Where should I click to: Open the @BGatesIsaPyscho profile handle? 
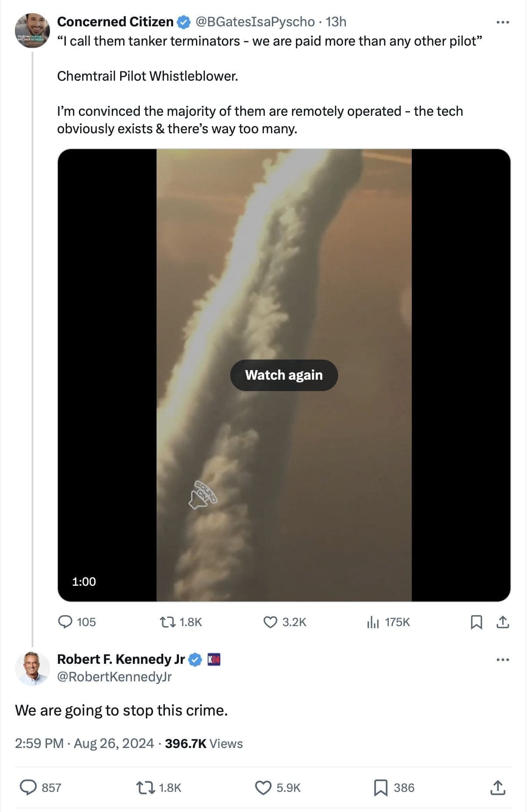(255, 21)
